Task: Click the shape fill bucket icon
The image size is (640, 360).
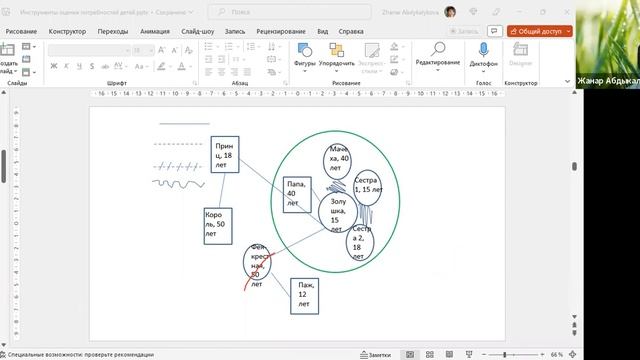Action: tap(394, 47)
